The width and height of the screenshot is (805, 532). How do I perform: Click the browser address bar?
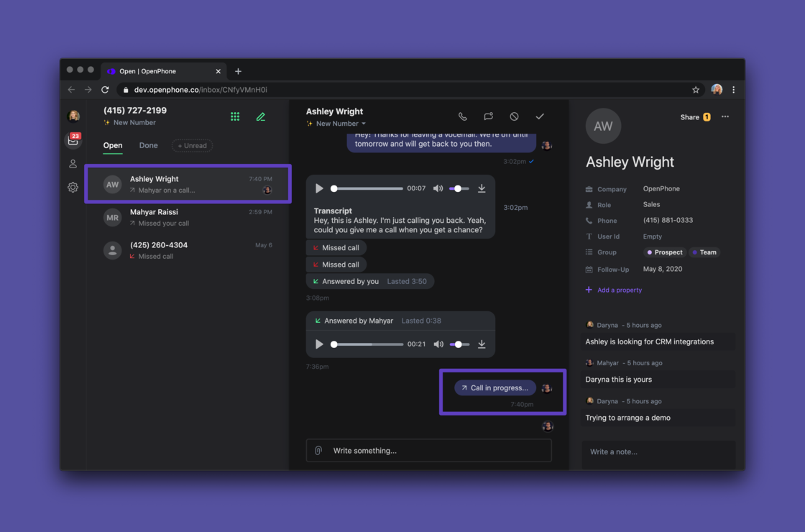click(x=410, y=90)
